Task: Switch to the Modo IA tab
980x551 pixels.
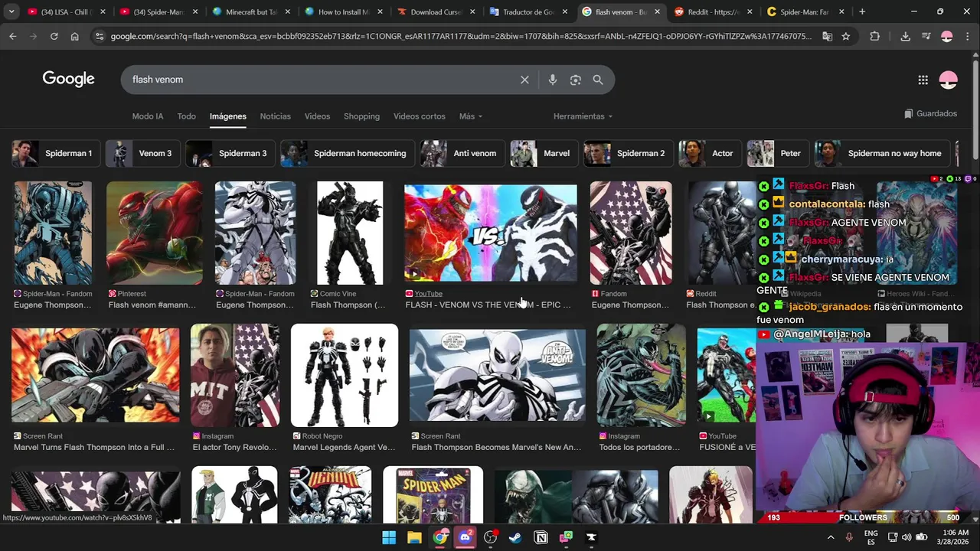Action: click(x=148, y=116)
